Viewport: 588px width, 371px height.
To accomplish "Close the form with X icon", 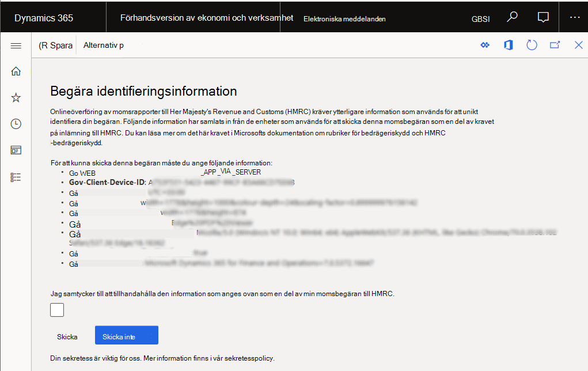I will 579,45.
